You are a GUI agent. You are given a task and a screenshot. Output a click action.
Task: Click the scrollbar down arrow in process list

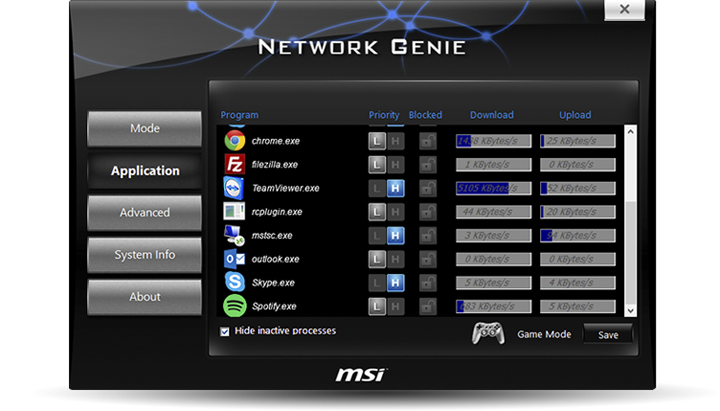(630, 311)
